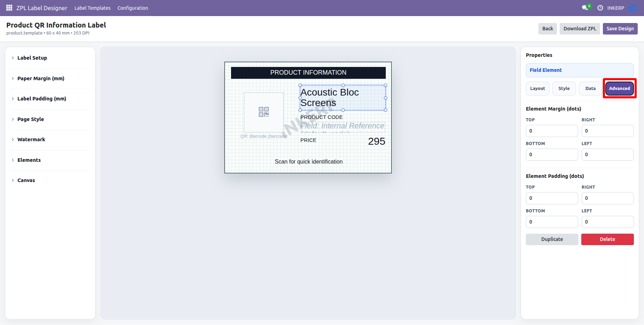
Task: Select Scan for quick identification text
Action: [x=308, y=161]
